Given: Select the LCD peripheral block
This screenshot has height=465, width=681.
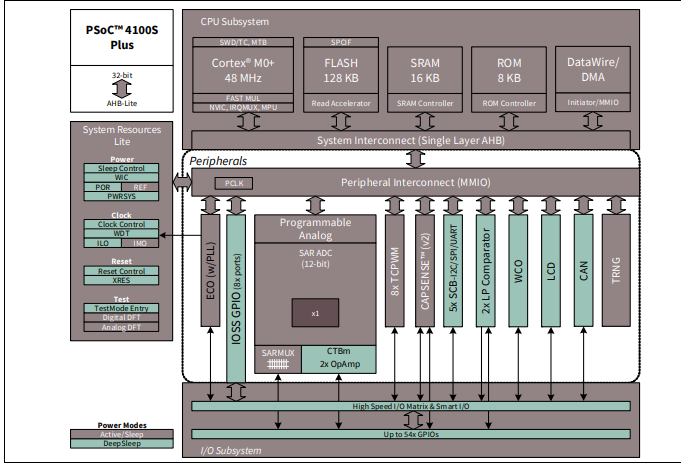Looking at the screenshot, I should [551, 273].
